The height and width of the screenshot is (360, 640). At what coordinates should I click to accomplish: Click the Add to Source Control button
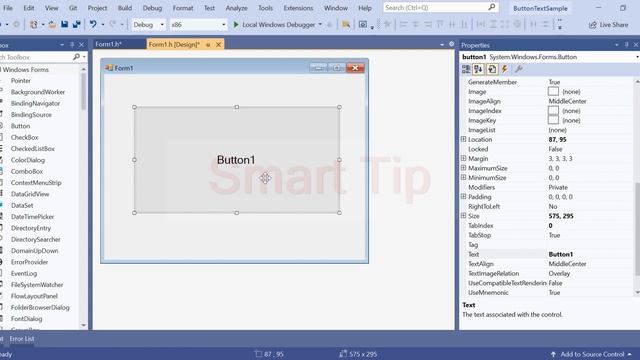click(x=591, y=354)
